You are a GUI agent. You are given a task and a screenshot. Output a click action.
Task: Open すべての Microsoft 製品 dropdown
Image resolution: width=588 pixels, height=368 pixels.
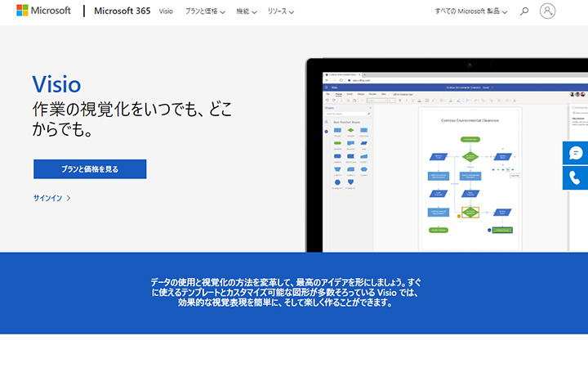[471, 11]
